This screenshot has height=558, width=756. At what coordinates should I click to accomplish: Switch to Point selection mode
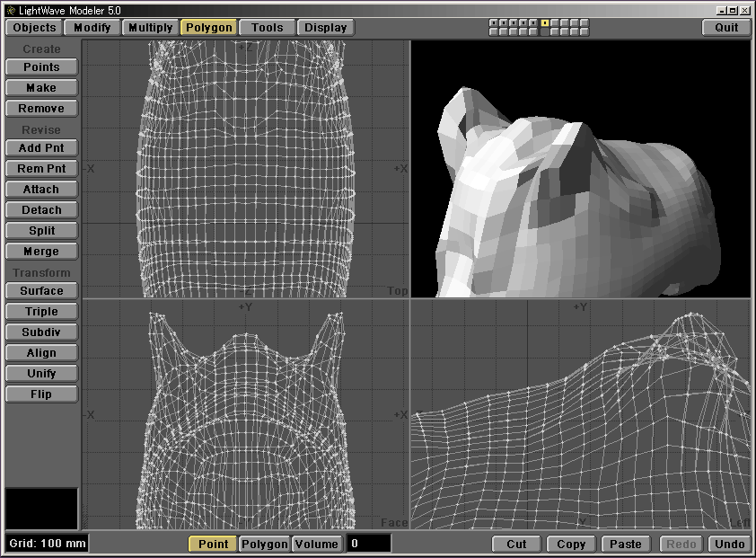tap(213, 544)
